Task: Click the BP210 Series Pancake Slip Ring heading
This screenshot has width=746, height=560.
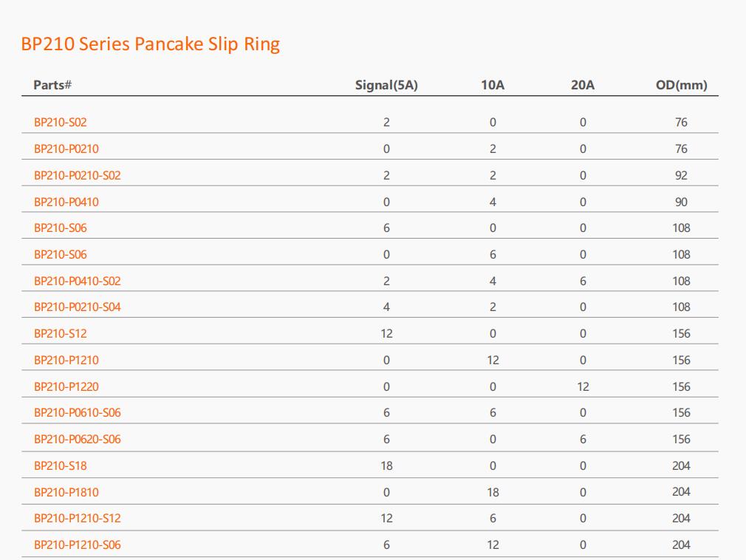Action: coord(151,44)
